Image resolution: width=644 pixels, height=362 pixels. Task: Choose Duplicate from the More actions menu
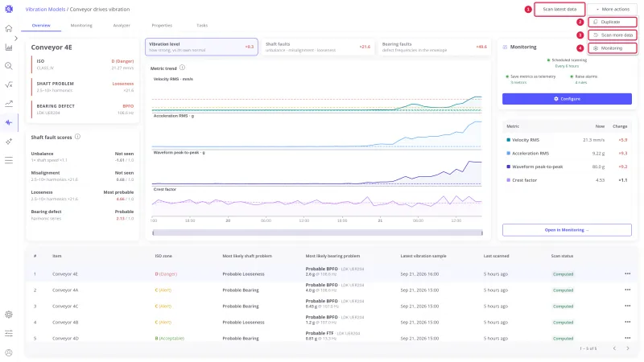click(x=613, y=22)
